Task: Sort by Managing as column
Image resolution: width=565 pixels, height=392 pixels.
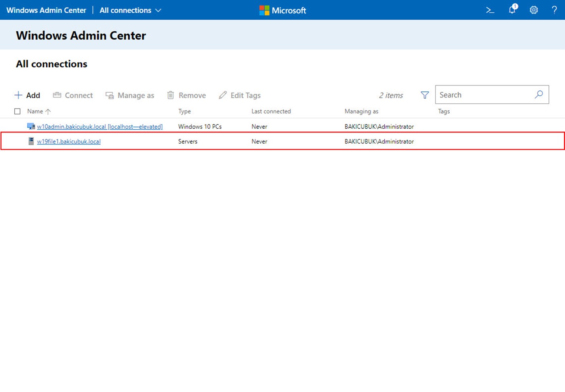Action: coord(361,111)
